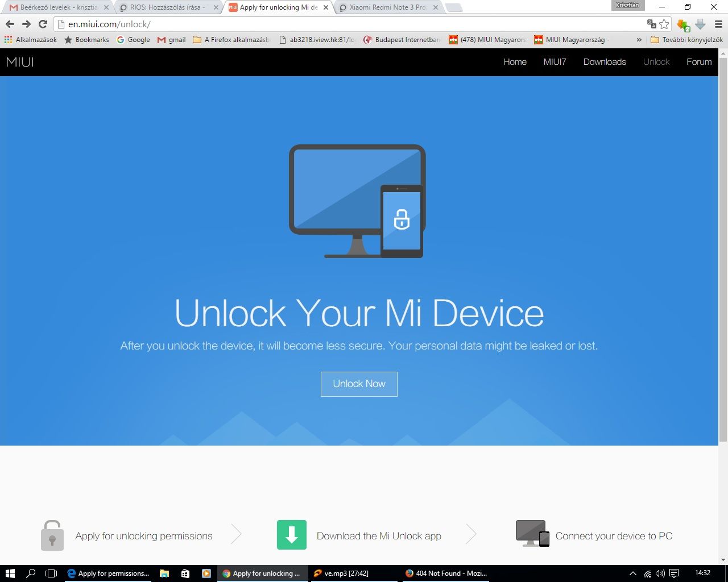This screenshot has height=582, width=728.
Task: Click the Krisztián profile button
Action: coord(627,5)
